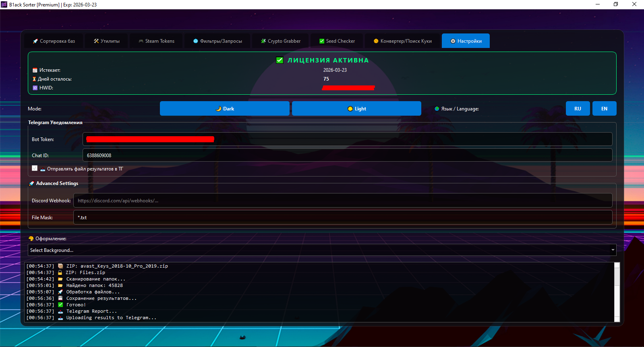Click the Crypto Grabber tab icon
The width and height of the screenshot is (644, 347).
coord(263,41)
